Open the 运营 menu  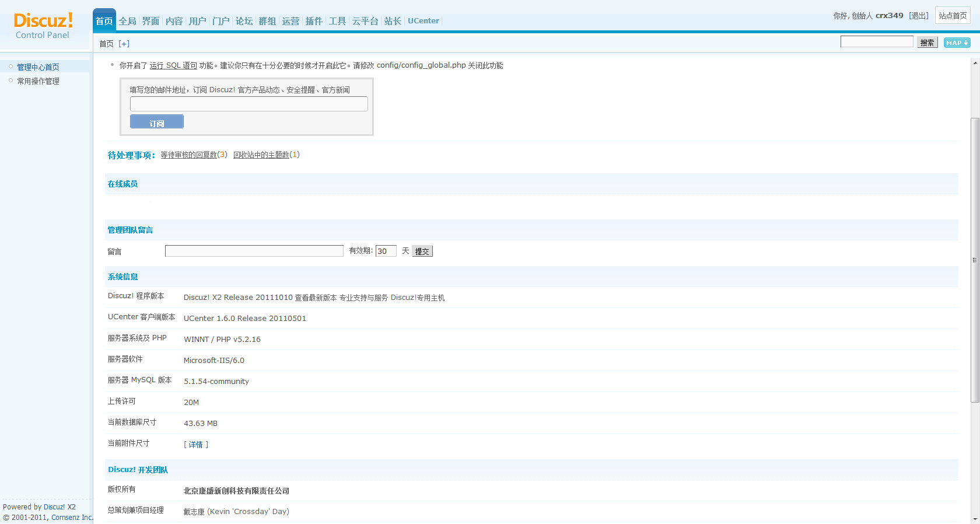coord(291,21)
